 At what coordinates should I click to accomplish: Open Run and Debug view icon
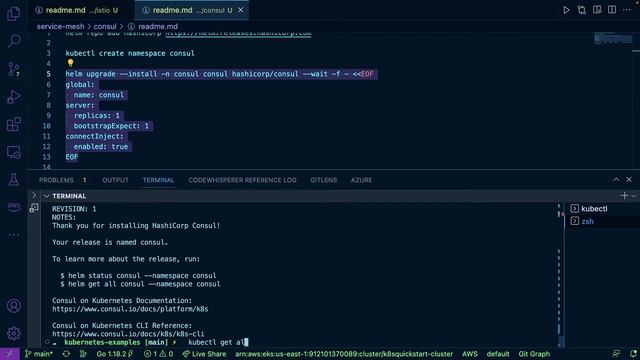pos(14,97)
